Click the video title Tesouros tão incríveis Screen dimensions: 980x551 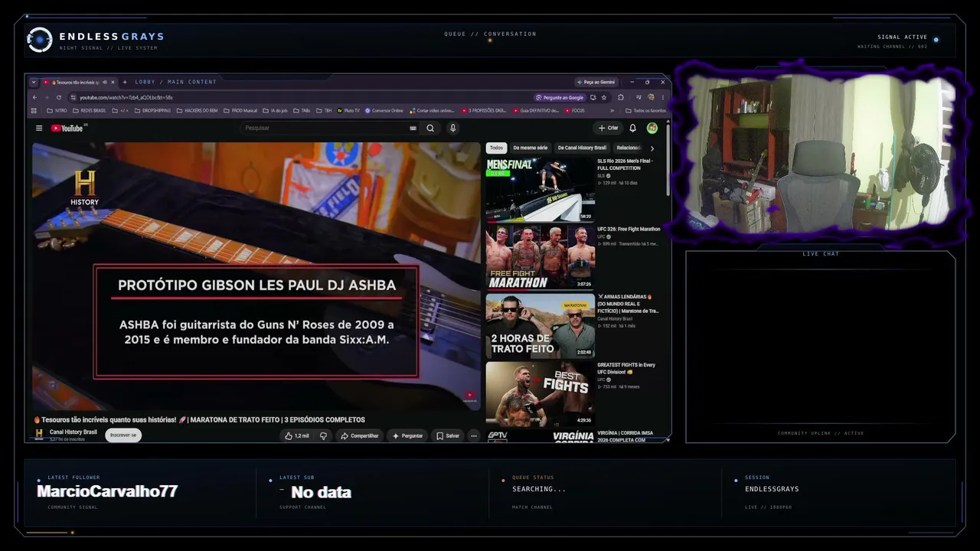pos(199,419)
